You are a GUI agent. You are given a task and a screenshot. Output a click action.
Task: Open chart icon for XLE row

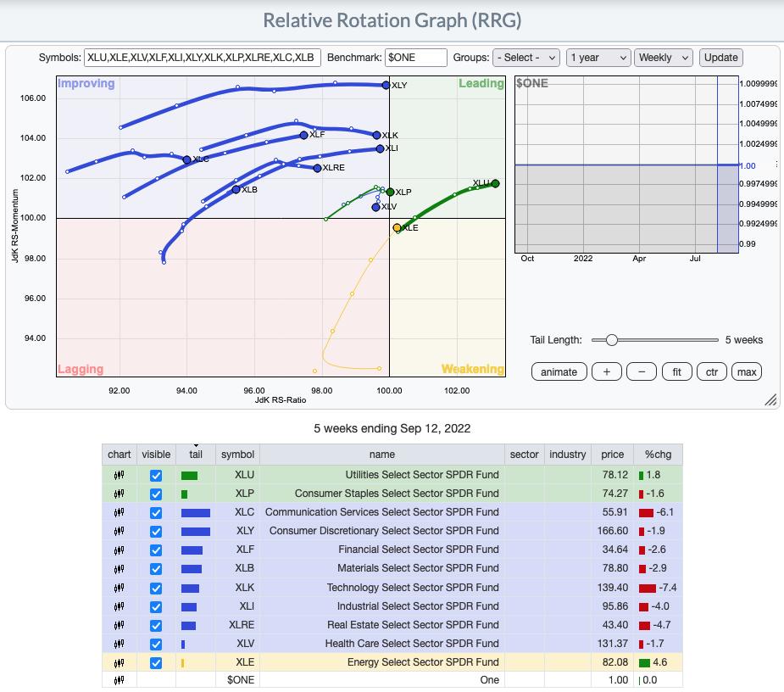pyautogui.click(x=119, y=663)
